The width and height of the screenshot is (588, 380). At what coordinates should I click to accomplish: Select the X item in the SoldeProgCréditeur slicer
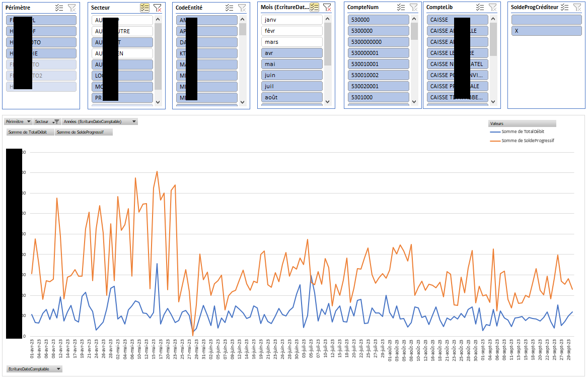[x=546, y=31]
